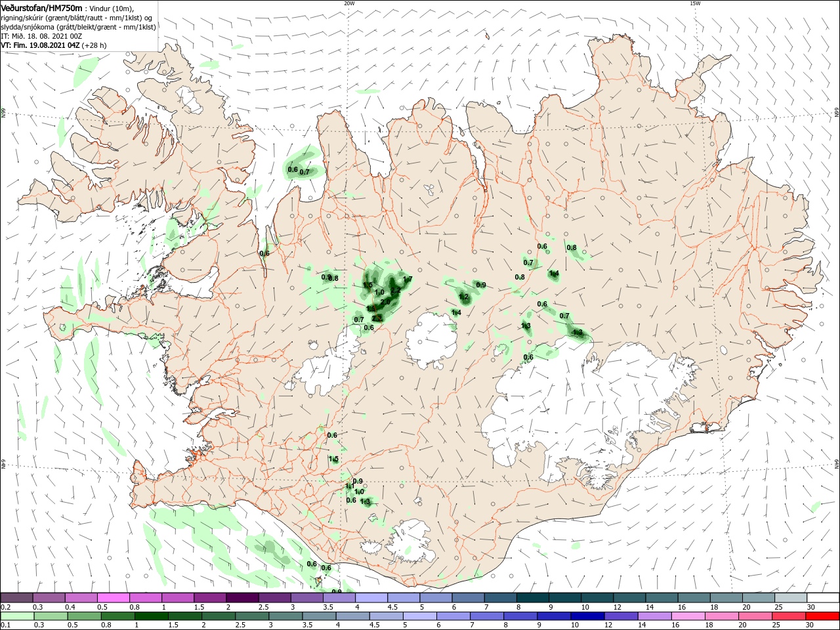840x630 pixels.
Task: Pick the snow legend swatch starting at 14
Action: [662, 598]
